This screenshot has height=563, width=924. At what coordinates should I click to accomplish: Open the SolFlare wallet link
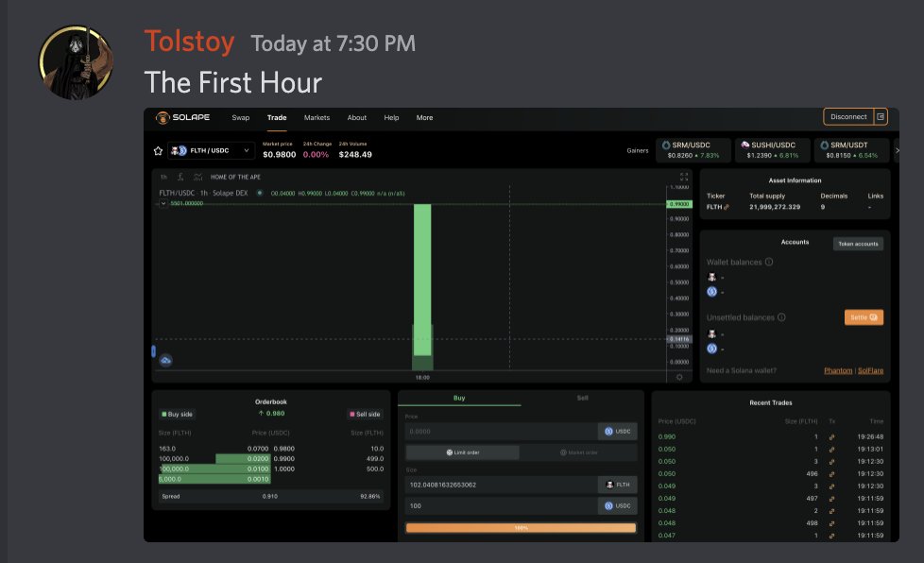pyautogui.click(x=870, y=370)
